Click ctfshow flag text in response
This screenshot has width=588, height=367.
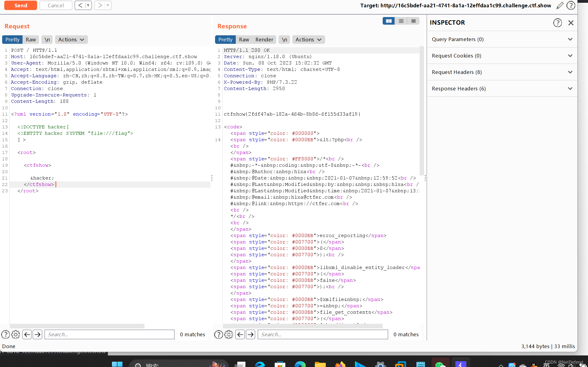tap(292, 114)
